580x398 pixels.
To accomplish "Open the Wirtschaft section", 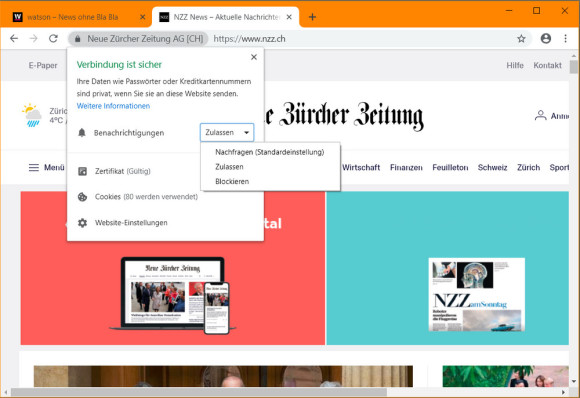I will pyautogui.click(x=361, y=168).
